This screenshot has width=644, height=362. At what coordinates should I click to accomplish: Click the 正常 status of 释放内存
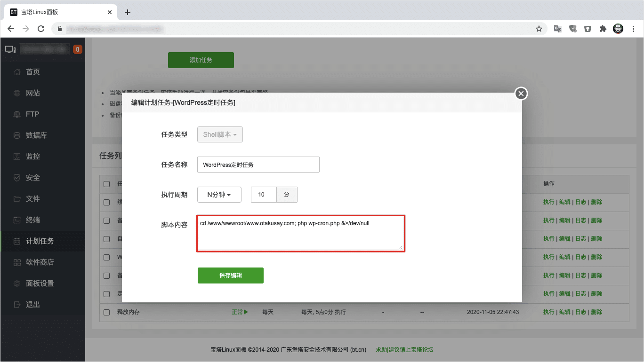click(237, 312)
